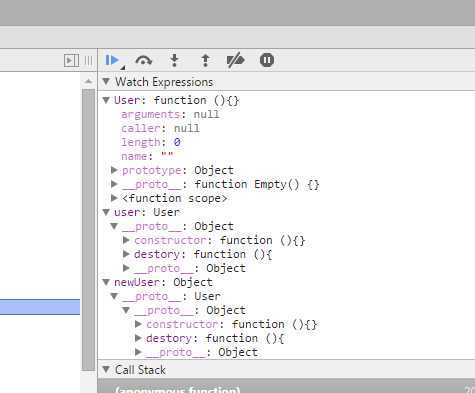Collapse __proto__: Object under newUser's User
The height and width of the screenshot is (393, 475).
point(126,310)
